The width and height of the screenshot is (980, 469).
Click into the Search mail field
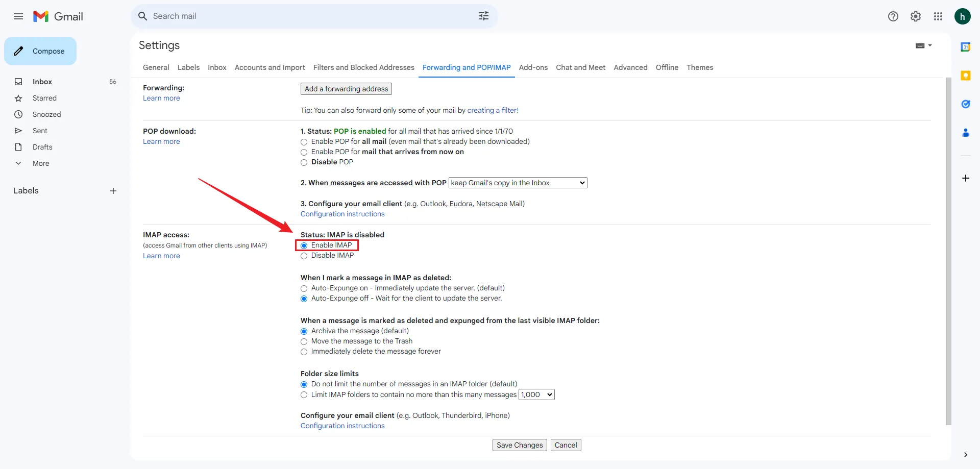[x=306, y=16]
